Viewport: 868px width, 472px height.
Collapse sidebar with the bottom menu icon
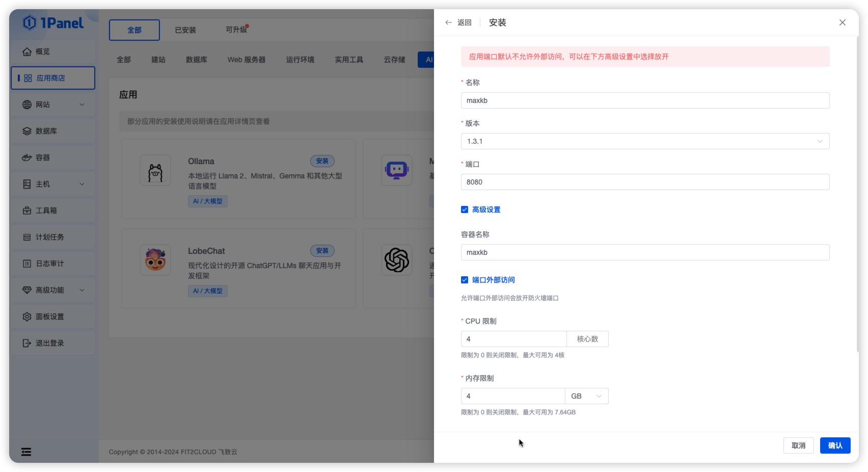point(26,452)
